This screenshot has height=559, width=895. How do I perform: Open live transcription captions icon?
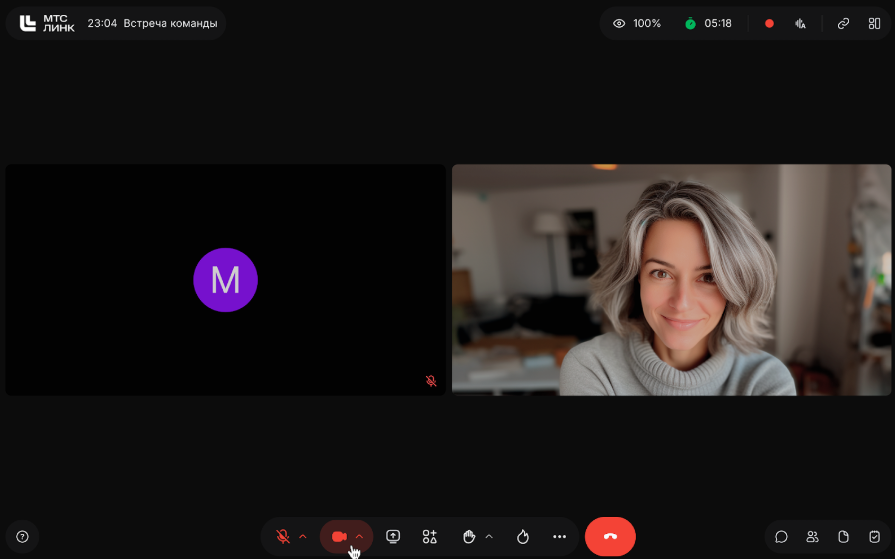tap(800, 23)
